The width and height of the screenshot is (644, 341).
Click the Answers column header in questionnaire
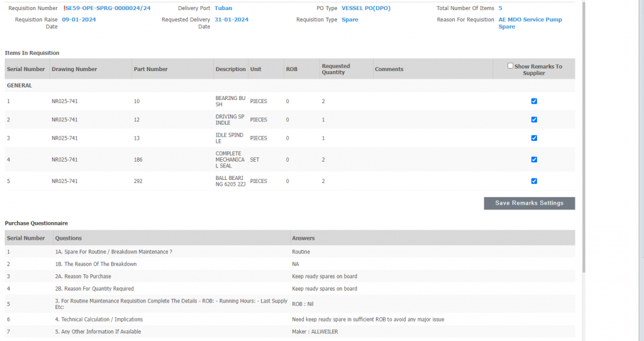(303, 238)
